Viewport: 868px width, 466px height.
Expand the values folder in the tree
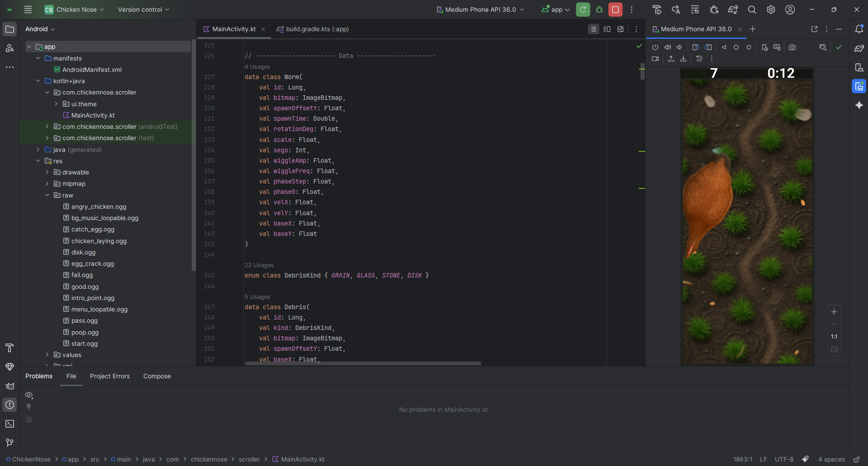click(47, 355)
